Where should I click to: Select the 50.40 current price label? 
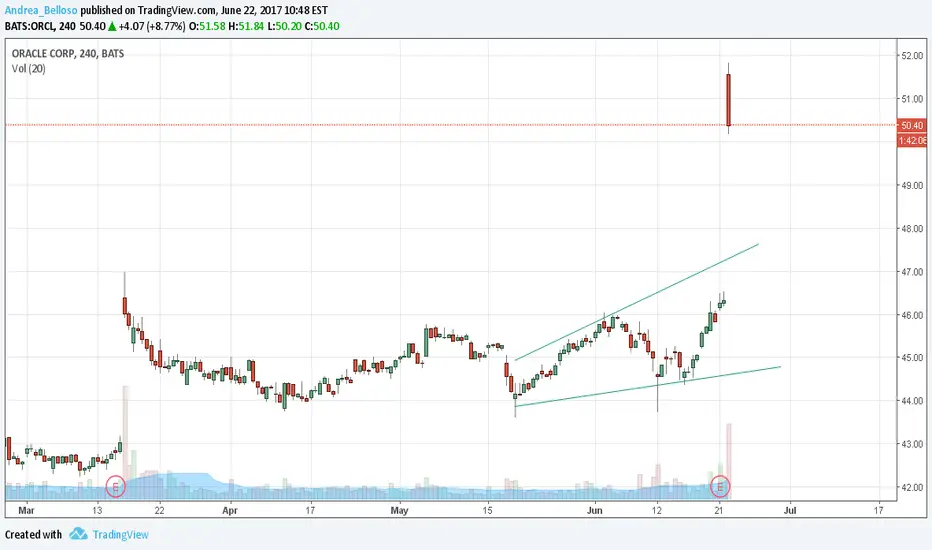click(912, 125)
